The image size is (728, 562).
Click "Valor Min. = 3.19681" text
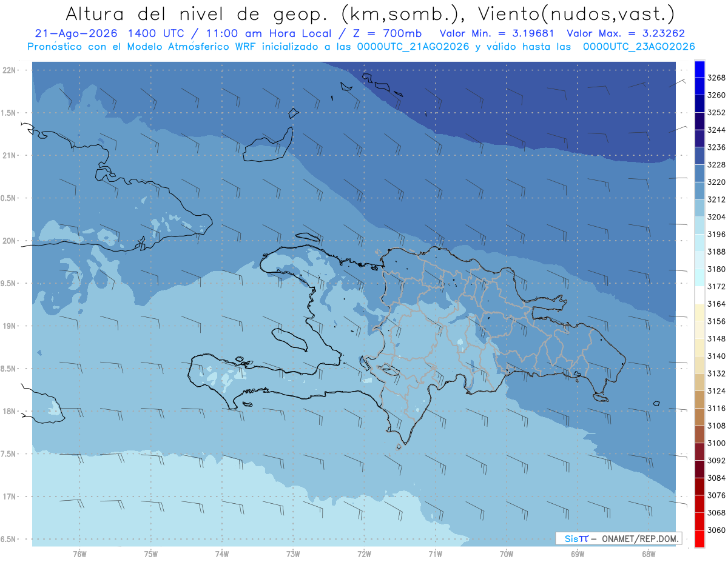497,34
